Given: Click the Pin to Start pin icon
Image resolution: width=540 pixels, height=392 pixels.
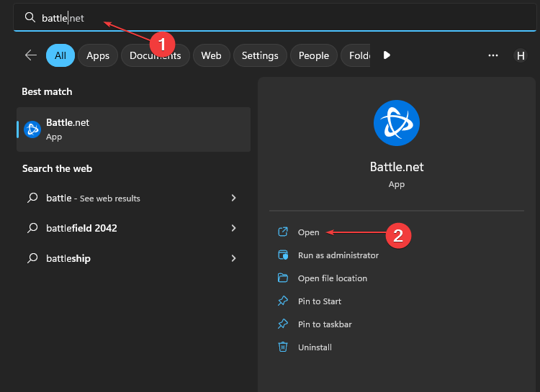Looking at the screenshot, I should (283, 301).
